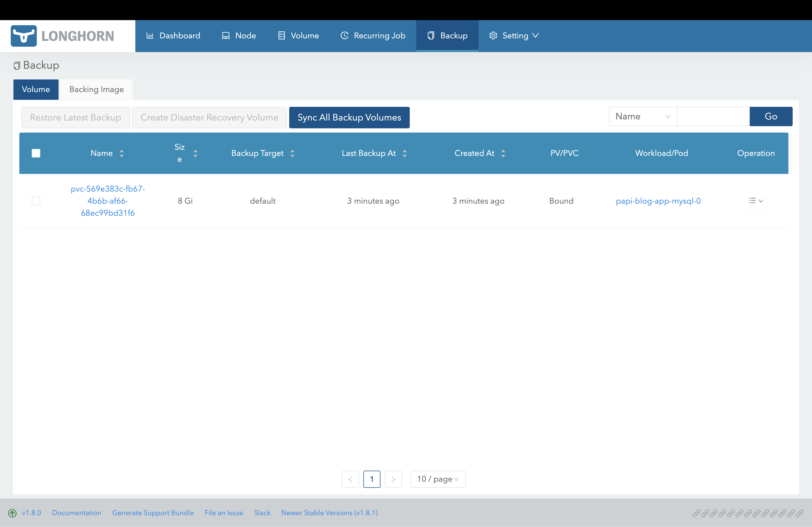The height and width of the screenshot is (527, 812).
Task: Click the Recurring Job clock icon
Action: 345,35
